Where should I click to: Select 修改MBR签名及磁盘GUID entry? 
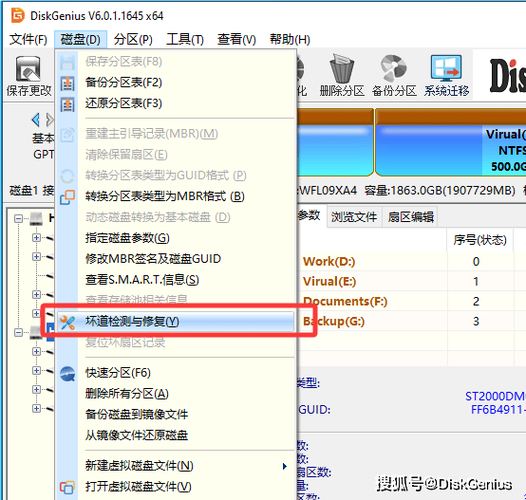pos(176,259)
